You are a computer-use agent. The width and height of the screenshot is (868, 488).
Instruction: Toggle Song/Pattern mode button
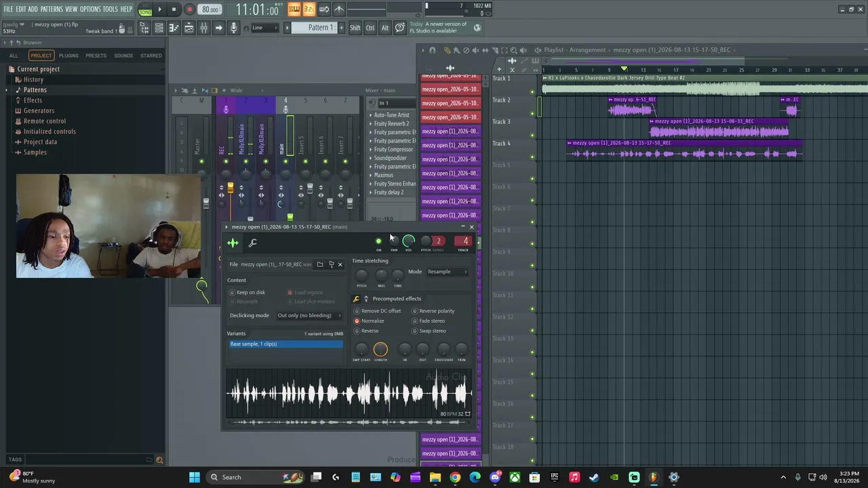tap(145, 9)
